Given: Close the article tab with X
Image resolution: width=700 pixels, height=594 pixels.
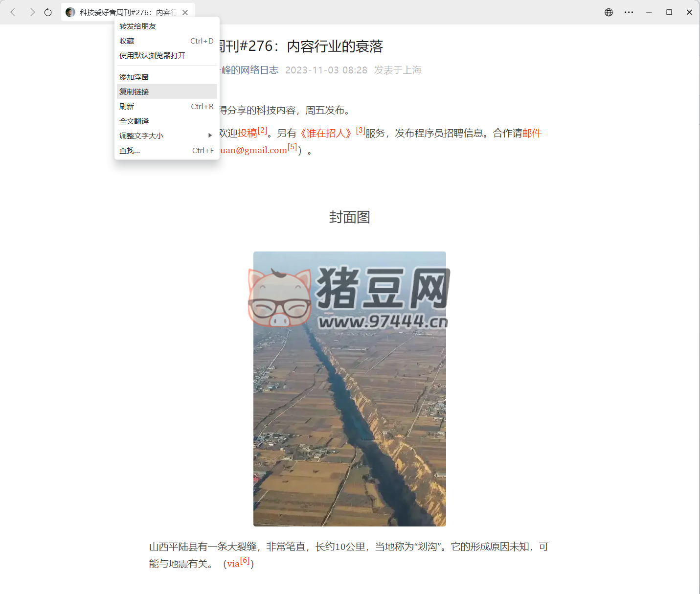Looking at the screenshot, I should click(x=185, y=13).
